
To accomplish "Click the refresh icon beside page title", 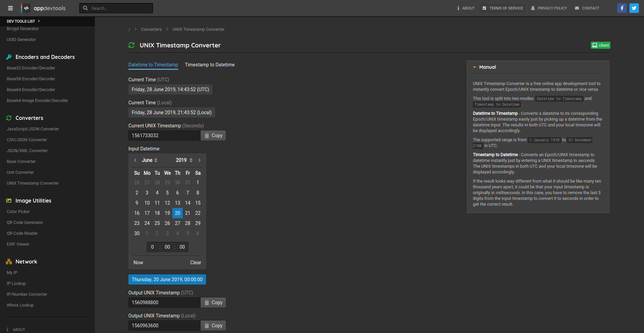I will (x=131, y=45).
